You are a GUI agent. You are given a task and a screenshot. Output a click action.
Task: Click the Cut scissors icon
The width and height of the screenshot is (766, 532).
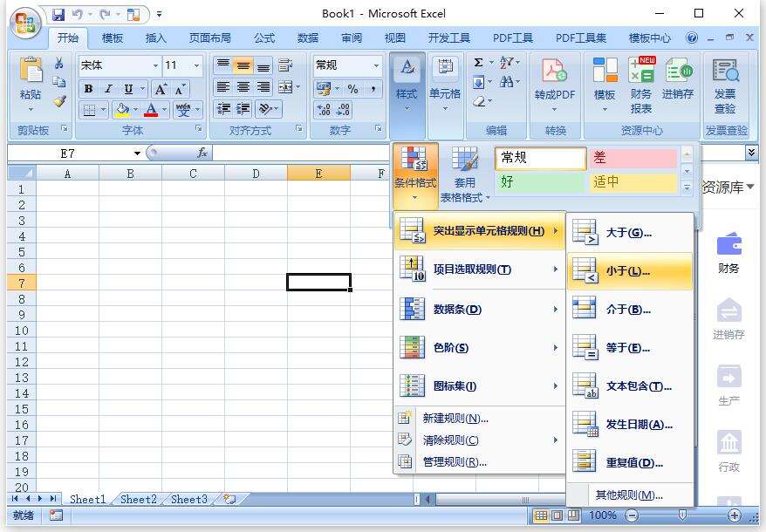click(x=59, y=63)
